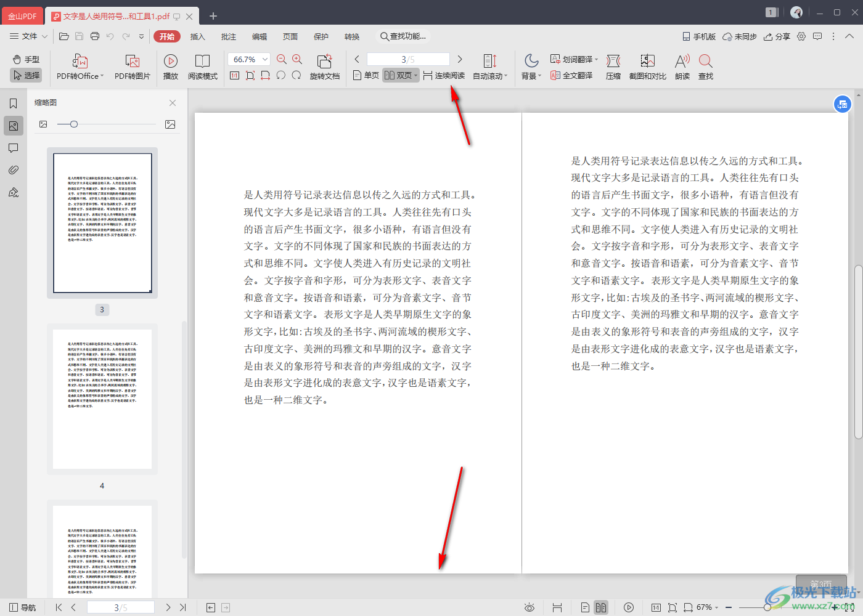Close the thumbnail panel

(x=173, y=103)
